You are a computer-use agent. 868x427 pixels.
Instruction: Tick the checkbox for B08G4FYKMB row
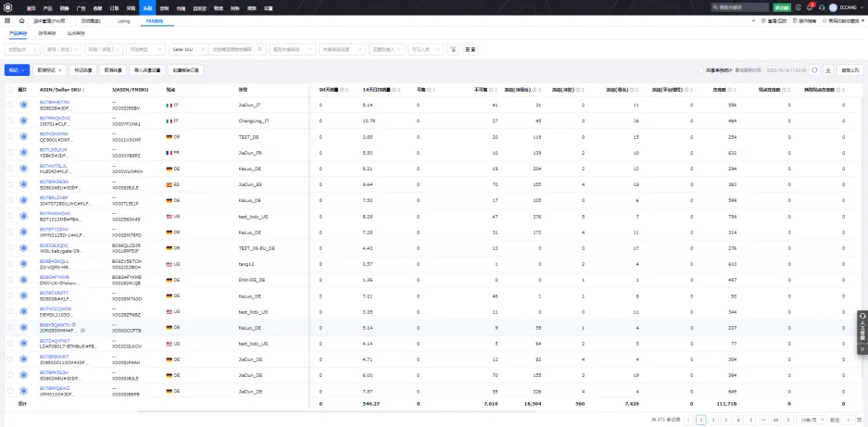[x=10, y=280]
